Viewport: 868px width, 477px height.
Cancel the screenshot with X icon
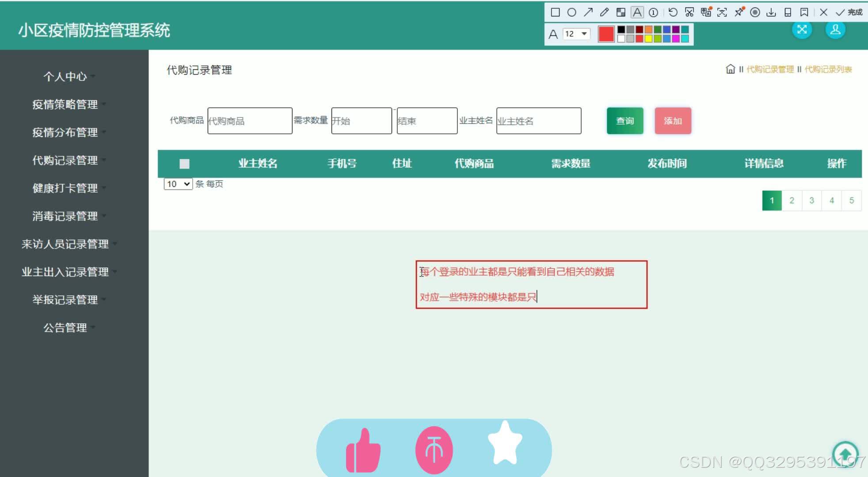pyautogui.click(x=823, y=12)
